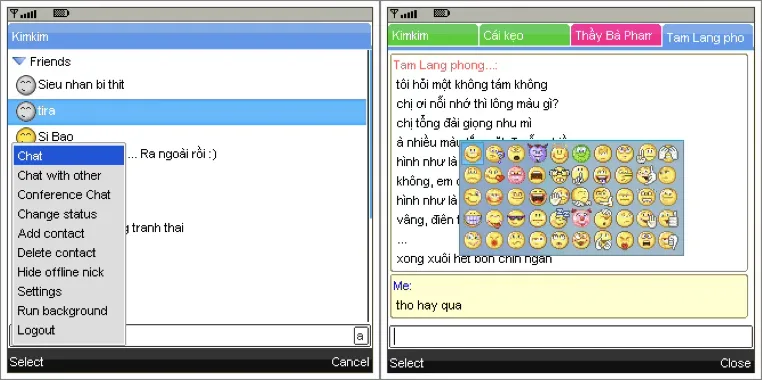
Task: Choose Chat from the options menu
Action: (x=69, y=156)
